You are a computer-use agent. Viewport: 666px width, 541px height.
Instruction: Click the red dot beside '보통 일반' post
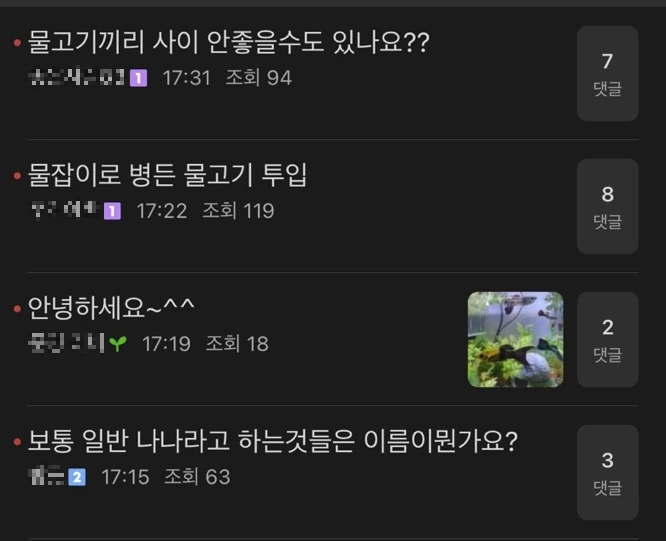[17, 442]
